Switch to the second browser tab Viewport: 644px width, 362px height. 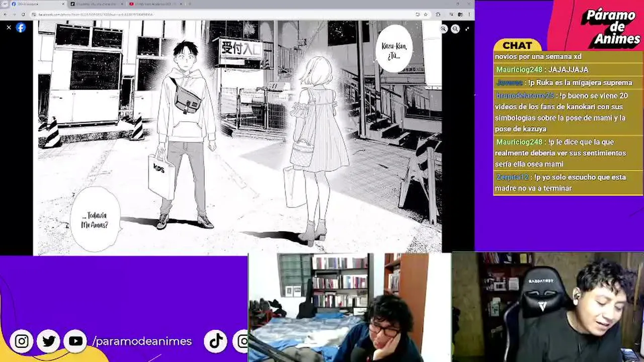pyautogui.click(x=96, y=4)
